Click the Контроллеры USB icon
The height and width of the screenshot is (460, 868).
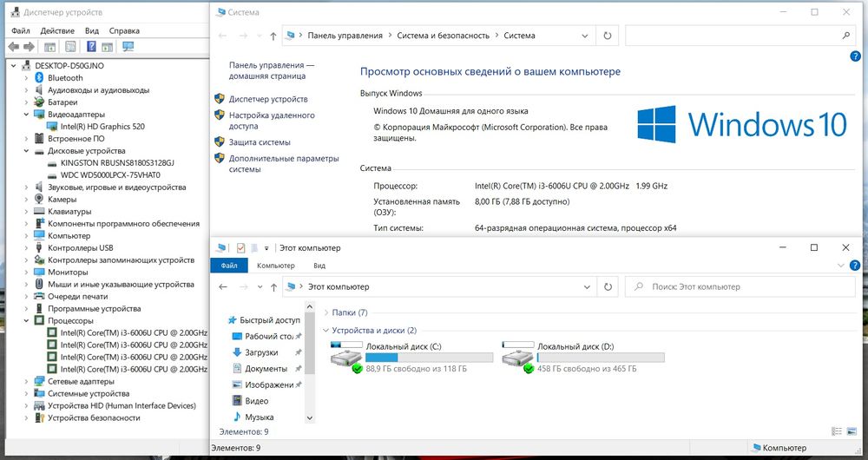pyautogui.click(x=39, y=247)
